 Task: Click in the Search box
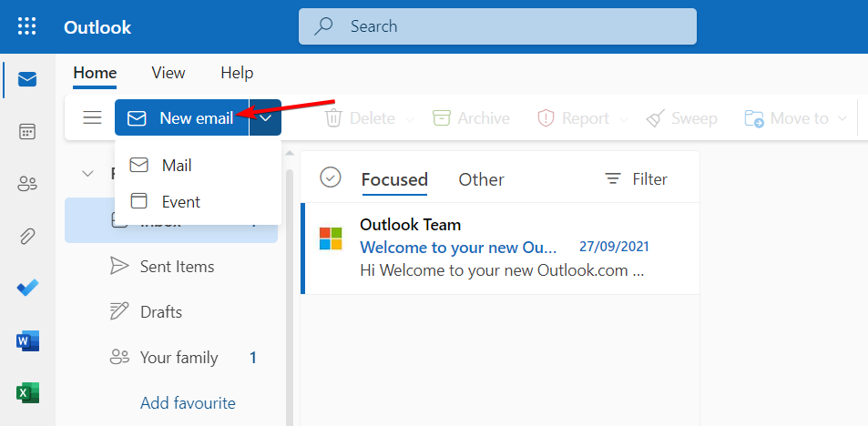point(497,26)
